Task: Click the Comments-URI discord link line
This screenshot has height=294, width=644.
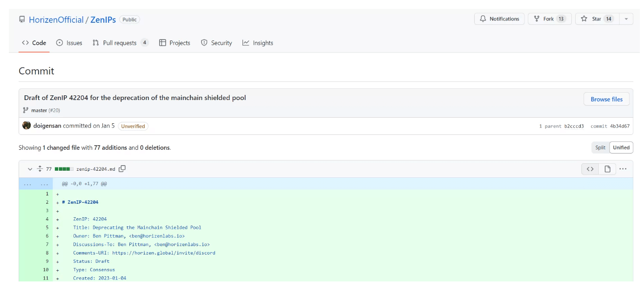Action: click(x=144, y=253)
